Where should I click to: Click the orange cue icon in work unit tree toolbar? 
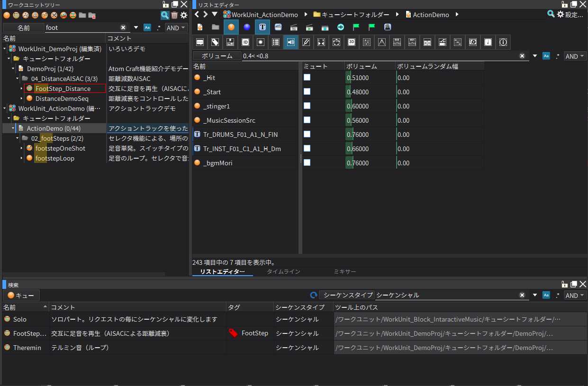pos(7,15)
